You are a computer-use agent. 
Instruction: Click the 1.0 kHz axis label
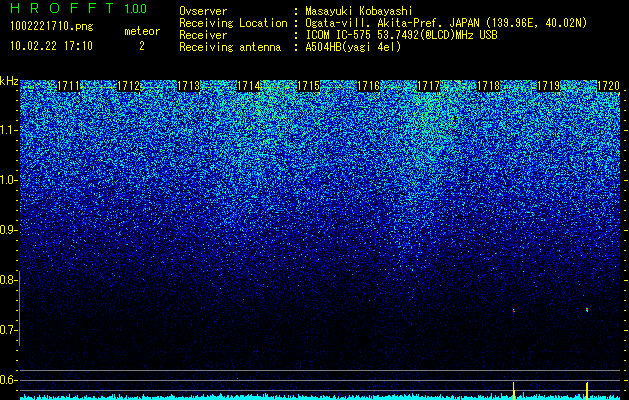pos(8,180)
